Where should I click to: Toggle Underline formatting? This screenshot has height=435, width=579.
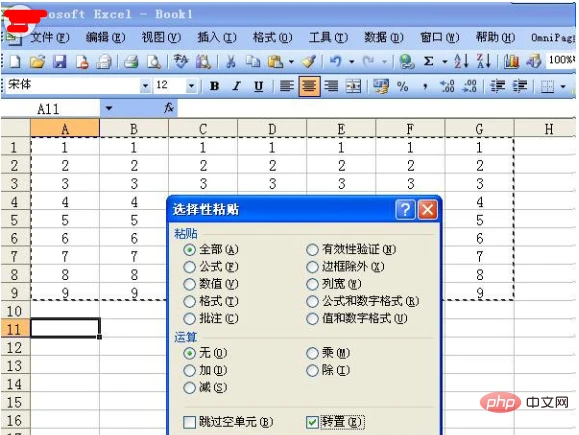(x=258, y=86)
